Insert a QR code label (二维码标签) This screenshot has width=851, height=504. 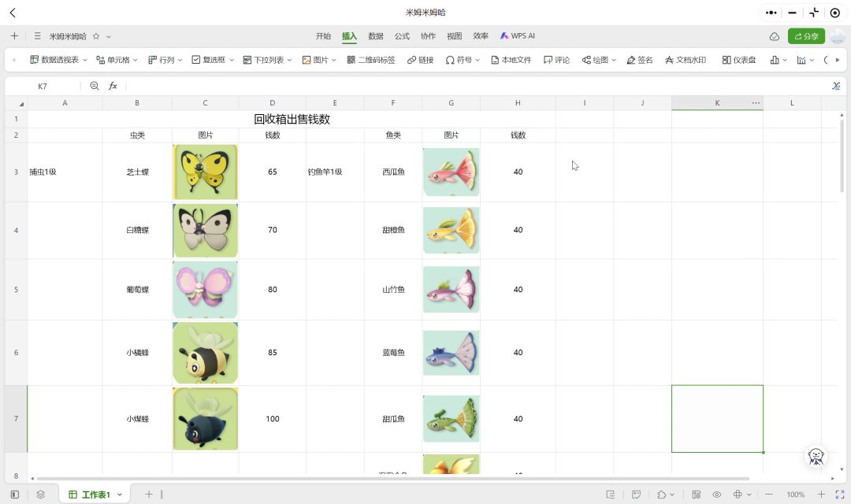click(371, 60)
